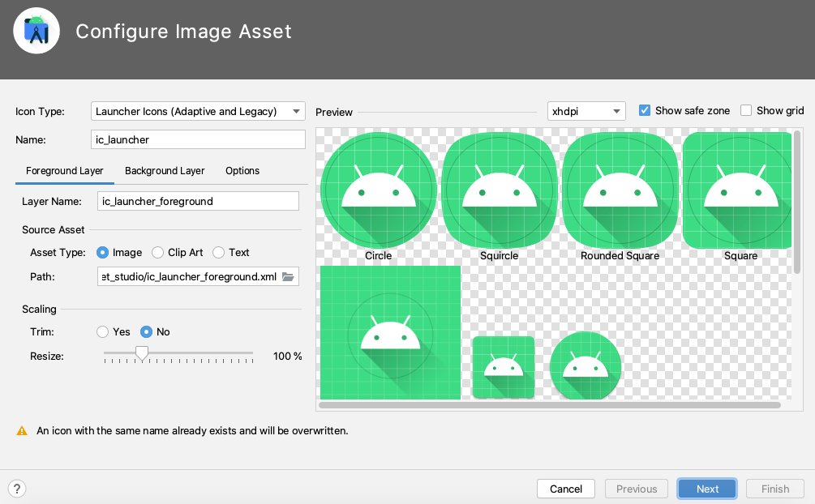The width and height of the screenshot is (815, 504).
Task: Select the Squircle icon preview
Action: 499,190
